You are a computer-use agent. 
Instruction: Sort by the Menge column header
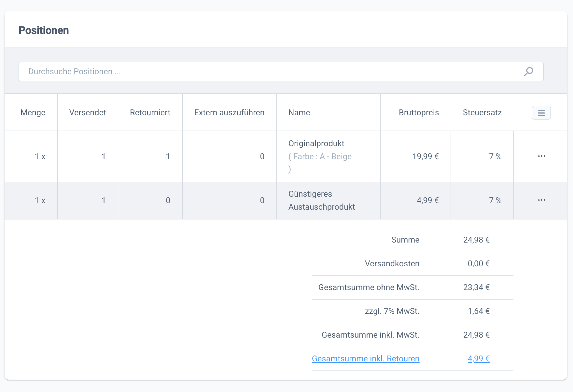click(33, 113)
